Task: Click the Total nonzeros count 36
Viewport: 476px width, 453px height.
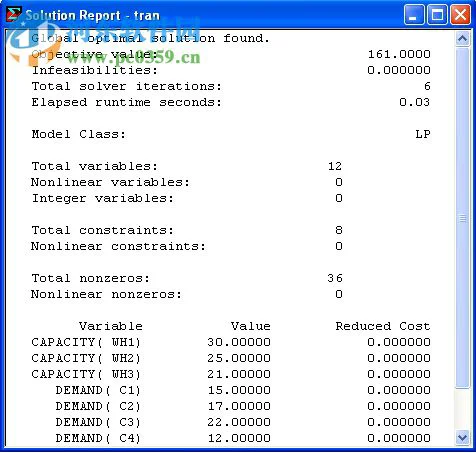Action: 335,278
